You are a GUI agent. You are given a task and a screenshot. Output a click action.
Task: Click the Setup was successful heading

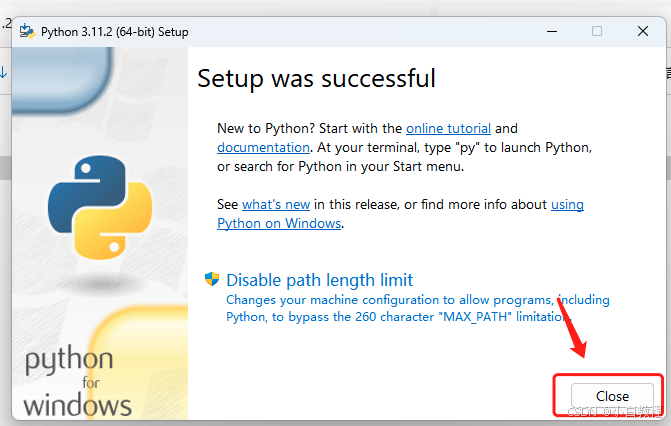[316, 78]
